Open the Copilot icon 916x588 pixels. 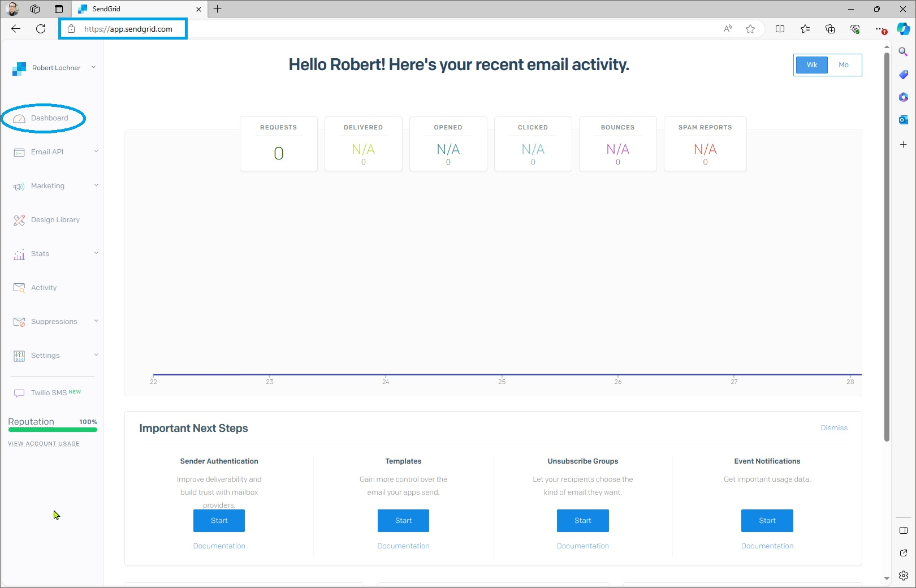[904, 29]
